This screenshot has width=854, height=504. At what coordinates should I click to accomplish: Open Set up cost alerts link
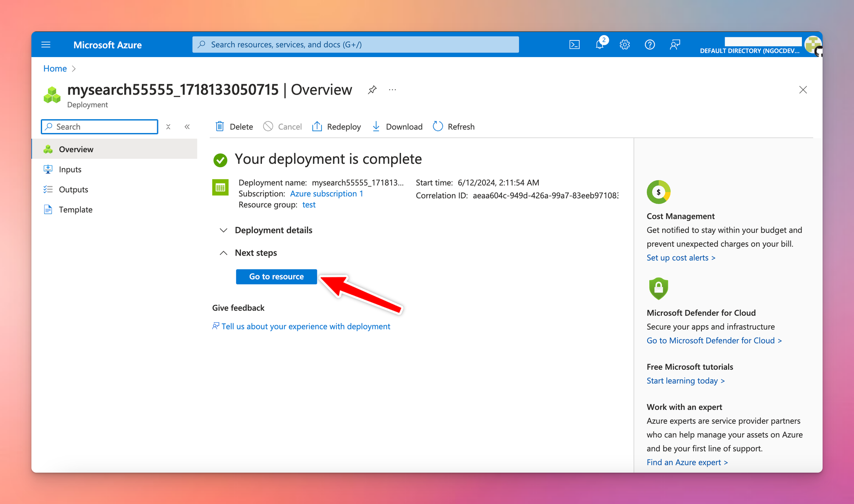pyautogui.click(x=681, y=258)
